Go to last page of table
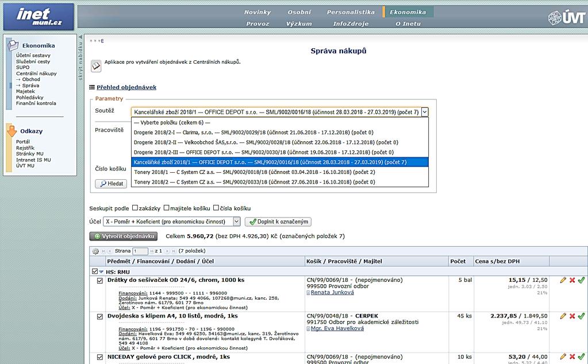The height and width of the screenshot is (364, 588). pos(174,251)
